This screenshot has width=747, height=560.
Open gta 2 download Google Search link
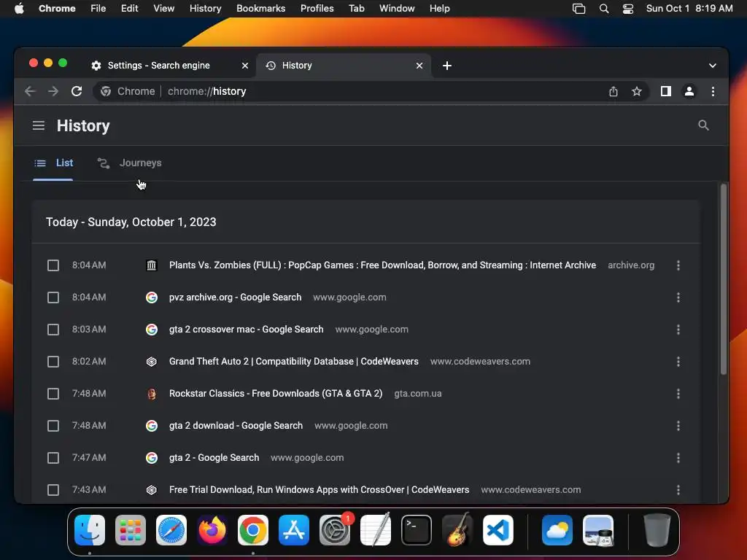(236, 426)
